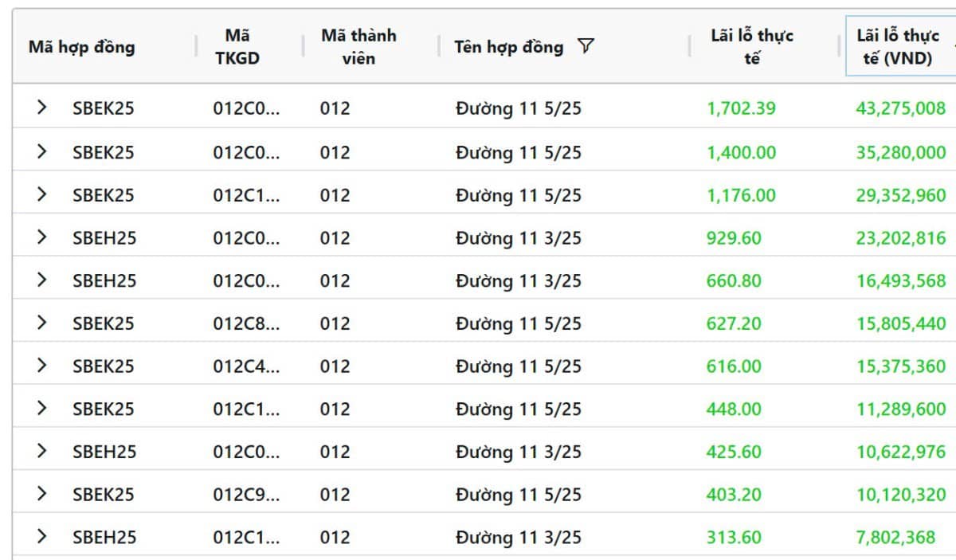Select the value 627.20
The image size is (956, 560).
pyautogui.click(x=734, y=323)
